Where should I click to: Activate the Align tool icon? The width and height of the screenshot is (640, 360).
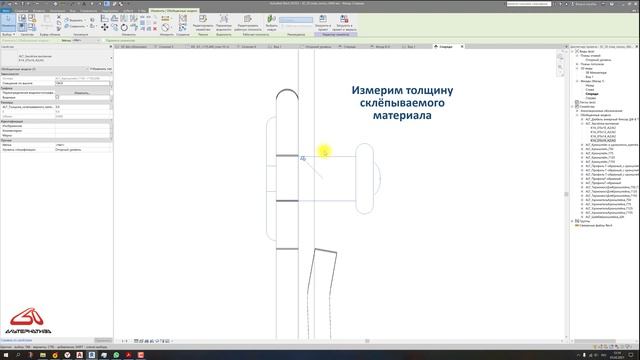pos(104,18)
